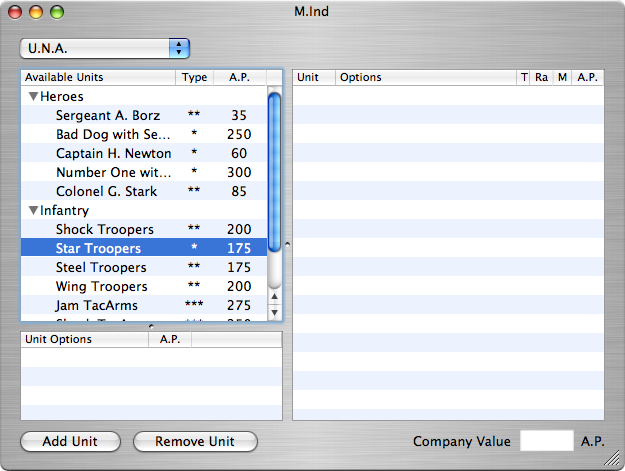Collapse the Heroes group
The image size is (625, 471).
[33, 97]
